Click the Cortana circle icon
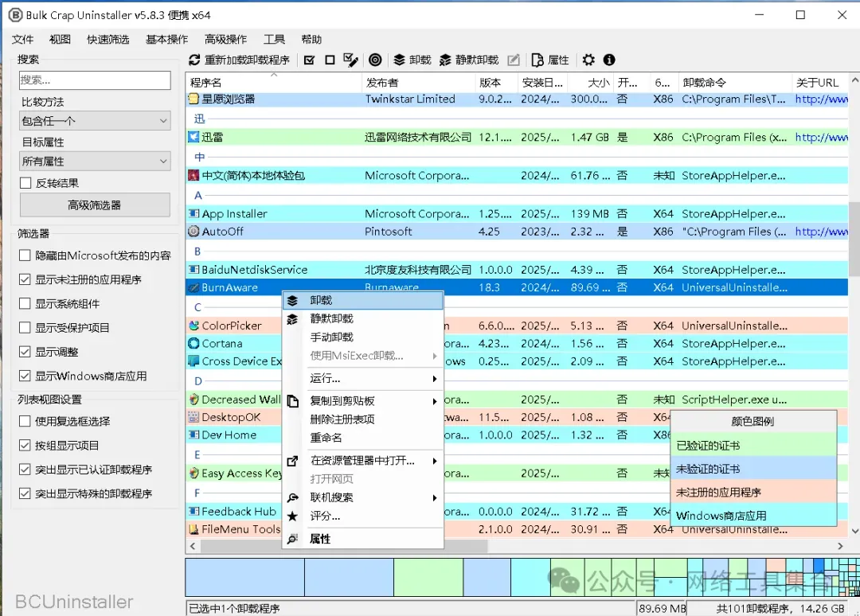The image size is (860, 616). 193,344
